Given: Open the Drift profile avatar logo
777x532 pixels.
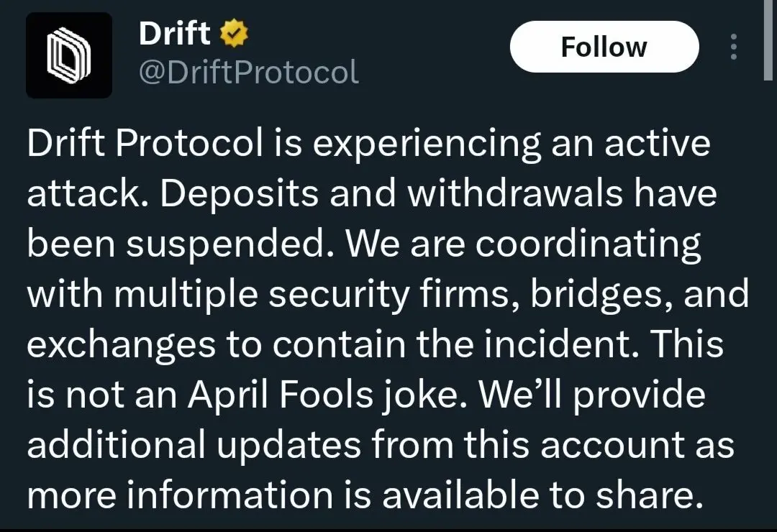Looking at the screenshot, I should (68, 55).
